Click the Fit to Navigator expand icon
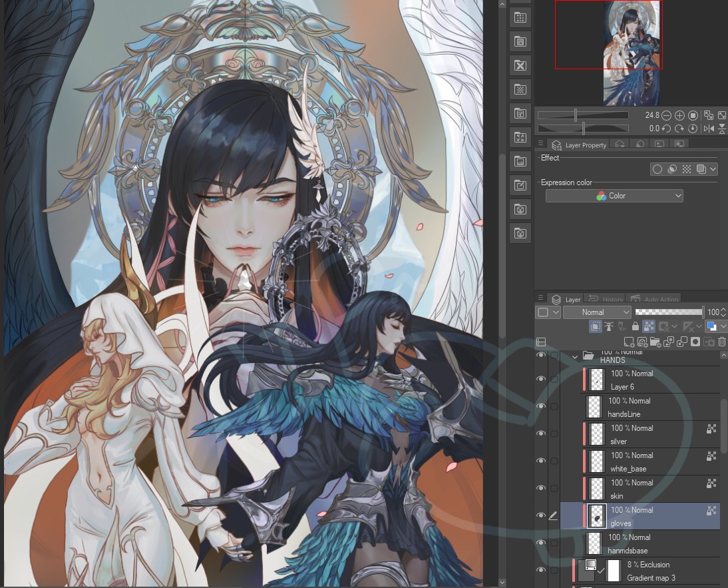This screenshot has height=588, width=728. (722, 115)
